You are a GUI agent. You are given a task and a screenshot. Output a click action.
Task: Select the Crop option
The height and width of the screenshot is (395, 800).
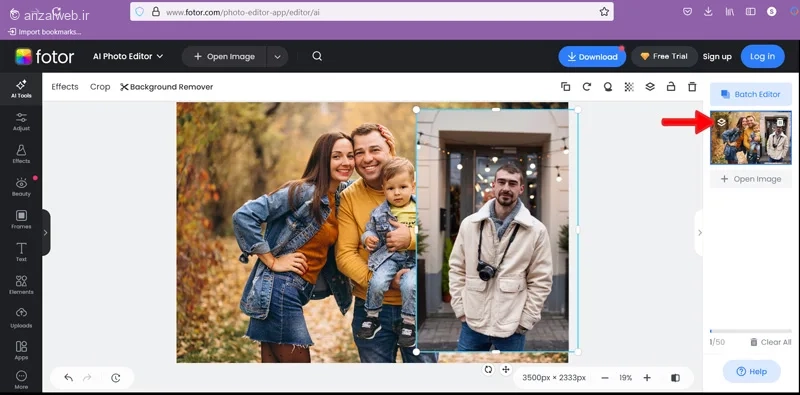(100, 87)
